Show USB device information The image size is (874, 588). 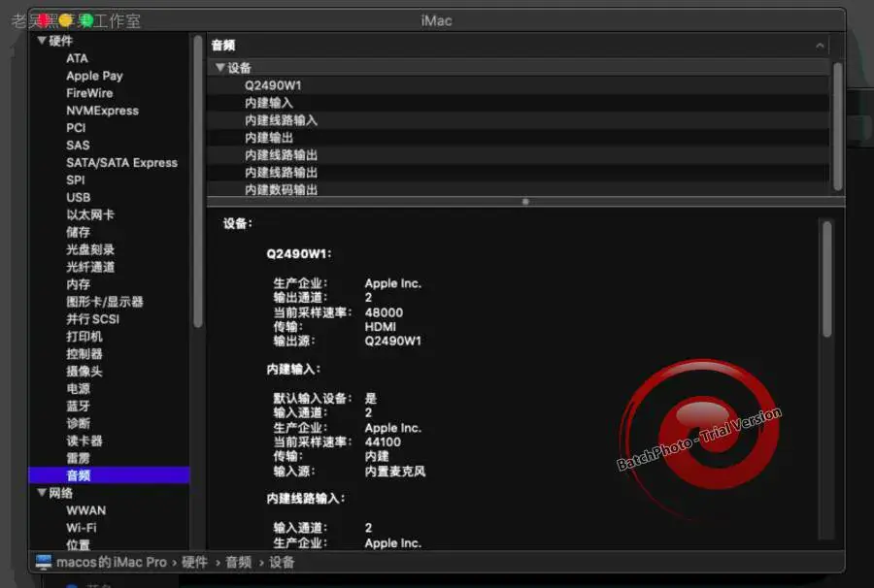(78, 197)
